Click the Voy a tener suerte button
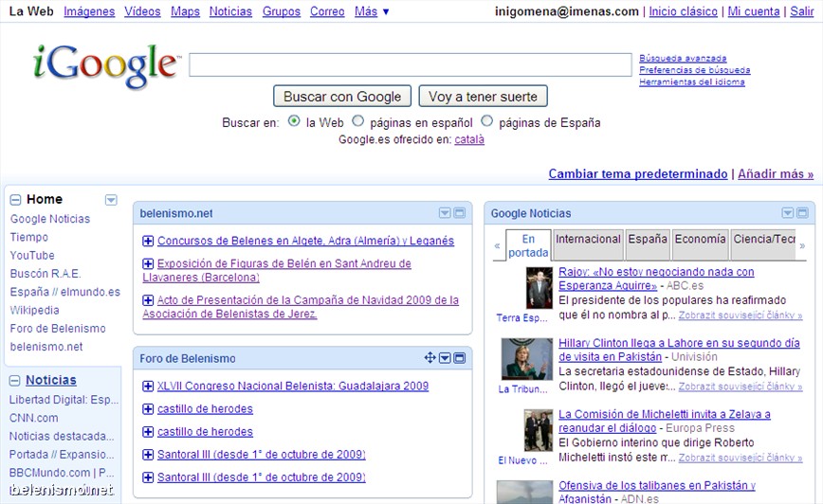 (483, 97)
